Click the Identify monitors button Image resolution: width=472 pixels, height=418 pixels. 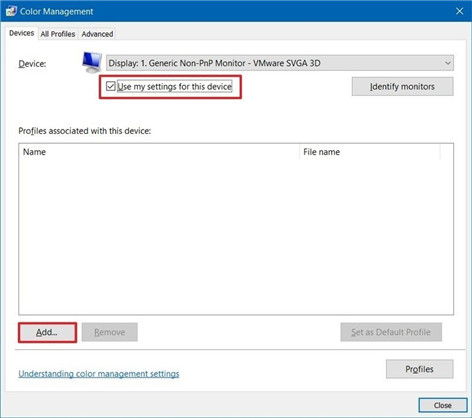pyautogui.click(x=402, y=87)
